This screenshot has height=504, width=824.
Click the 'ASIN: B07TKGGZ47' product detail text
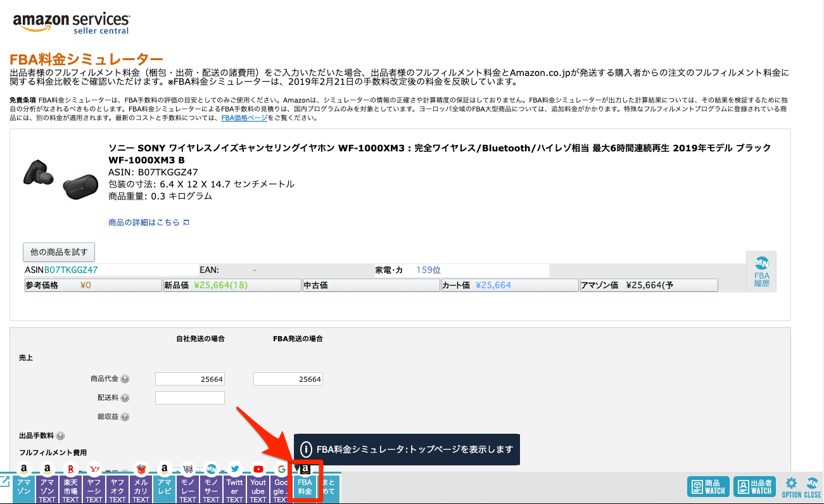[x=153, y=172]
